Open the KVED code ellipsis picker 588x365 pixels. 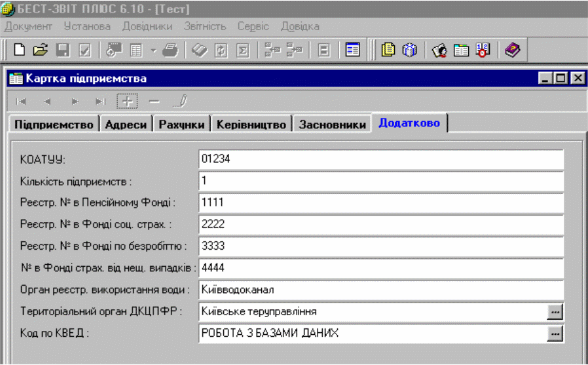555,334
